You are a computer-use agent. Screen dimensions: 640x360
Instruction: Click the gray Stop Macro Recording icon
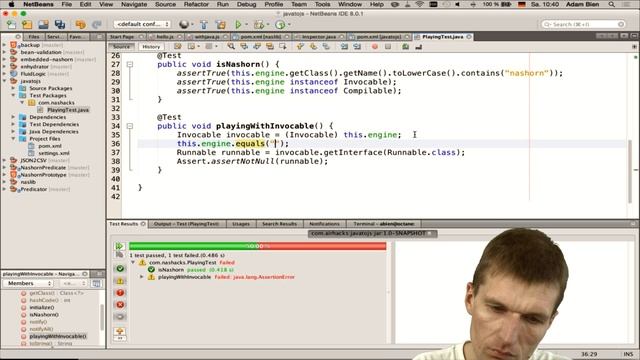click(388, 47)
